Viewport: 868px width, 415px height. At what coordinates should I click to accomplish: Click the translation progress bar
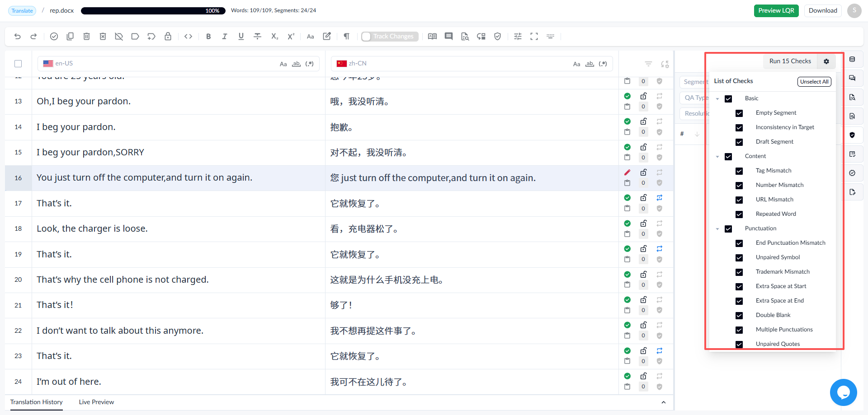tap(153, 11)
